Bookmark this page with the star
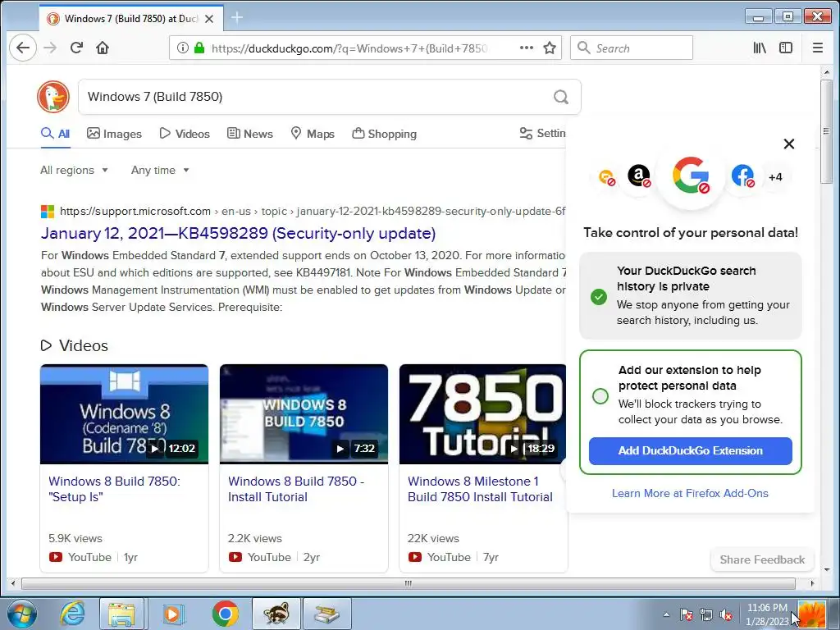This screenshot has width=840, height=630. (549, 48)
